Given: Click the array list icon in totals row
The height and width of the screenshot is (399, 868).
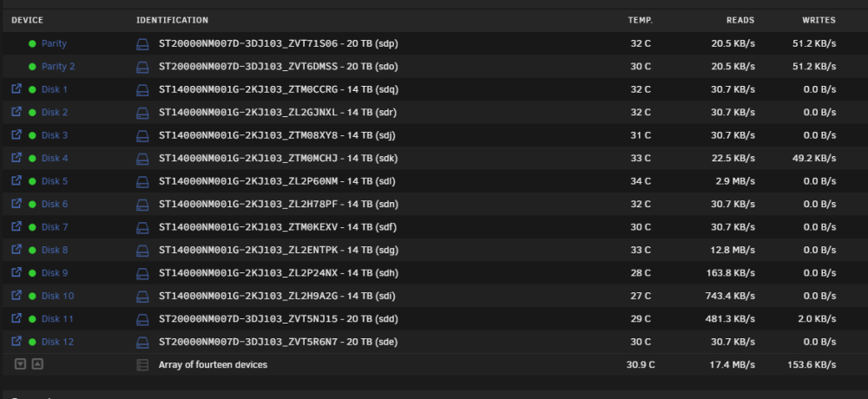Looking at the screenshot, I should 142,365.
